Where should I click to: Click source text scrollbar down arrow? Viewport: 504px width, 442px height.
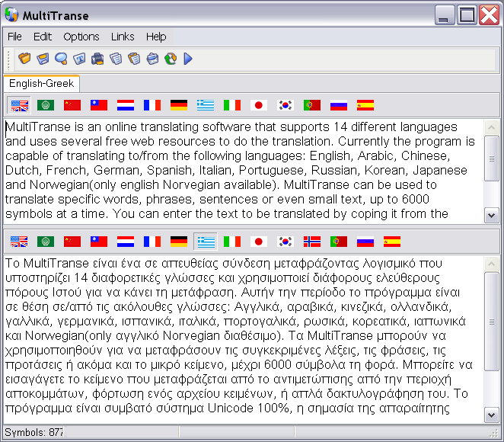pyautogui.click(x=492, y=215)
